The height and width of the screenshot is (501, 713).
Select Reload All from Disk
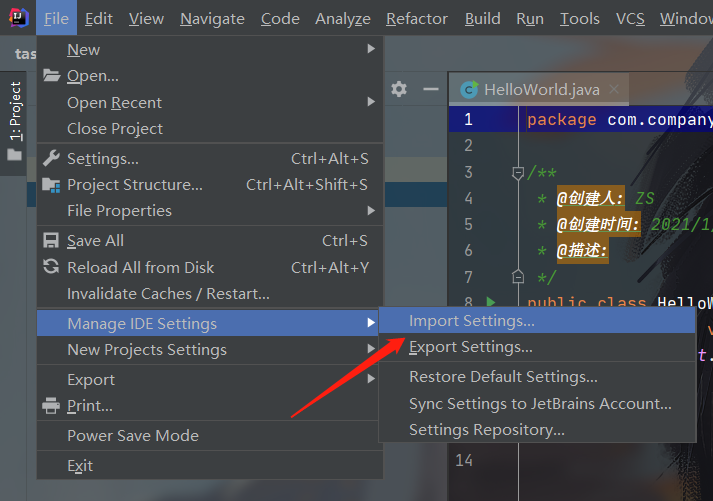[210, 267]
